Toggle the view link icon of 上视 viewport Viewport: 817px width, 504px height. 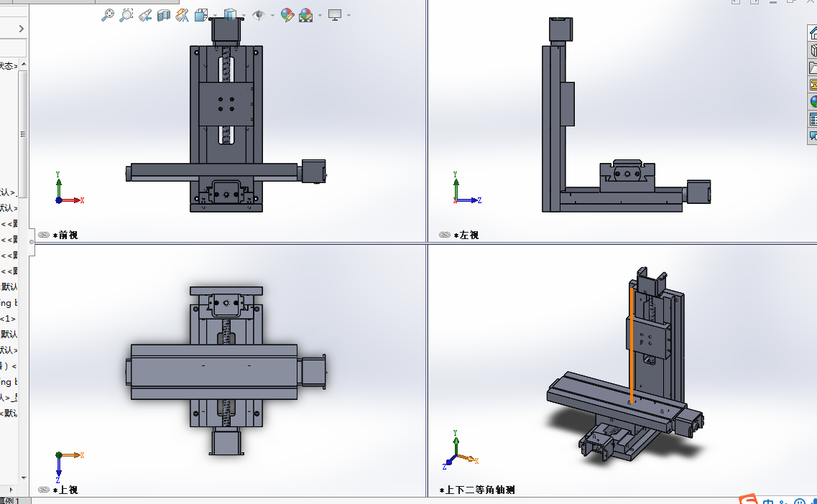44,490
